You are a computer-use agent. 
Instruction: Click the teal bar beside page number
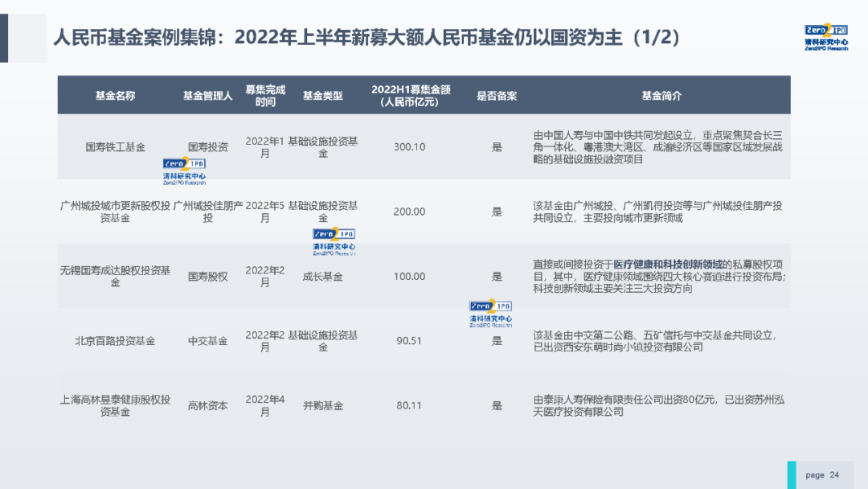pos(791,475)
